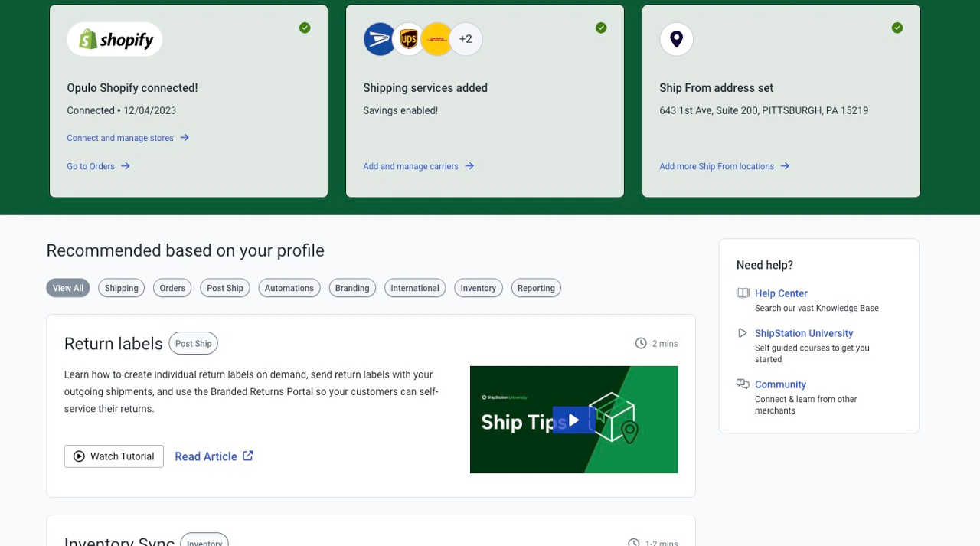Click the checkmark on Ship From address card
980x546 pixels.
click(x=897, y=28)
